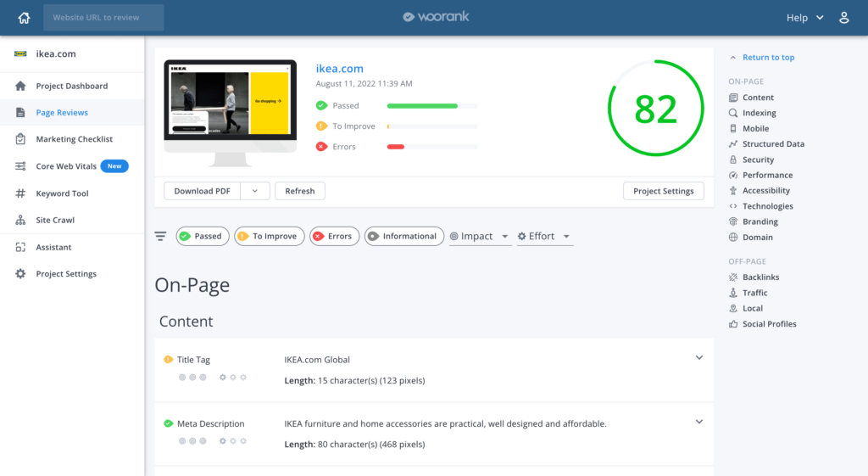This screenshot has width=868, height=476.
Task: Open the Download PDF options arrow
Action: click(255, 191)
